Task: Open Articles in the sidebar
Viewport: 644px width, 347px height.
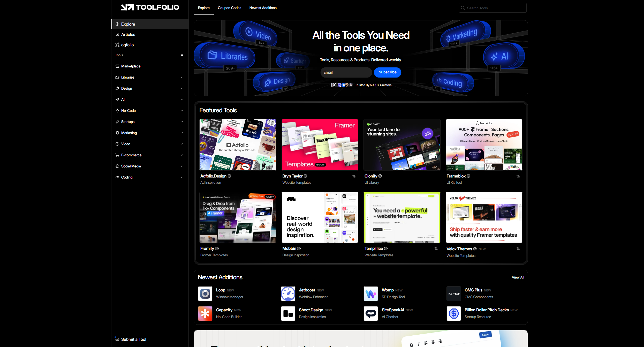Action: pyautogui.click(x=150, y=34)
